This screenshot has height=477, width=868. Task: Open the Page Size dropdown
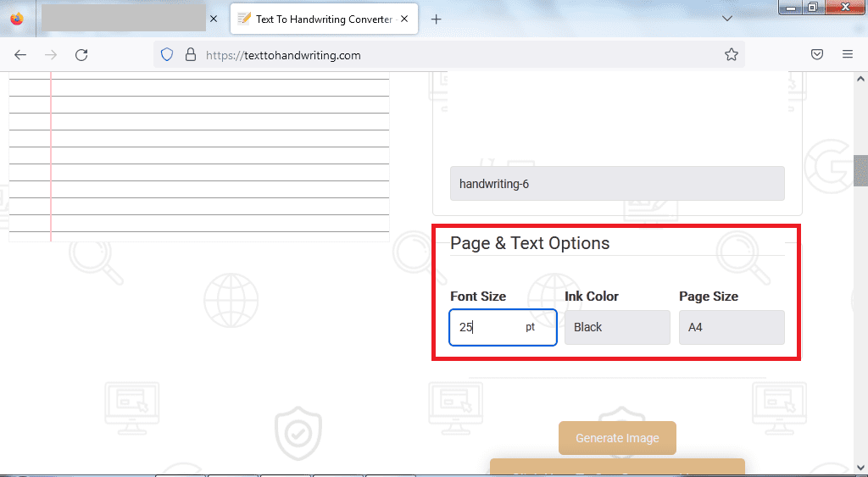[732, 328]
